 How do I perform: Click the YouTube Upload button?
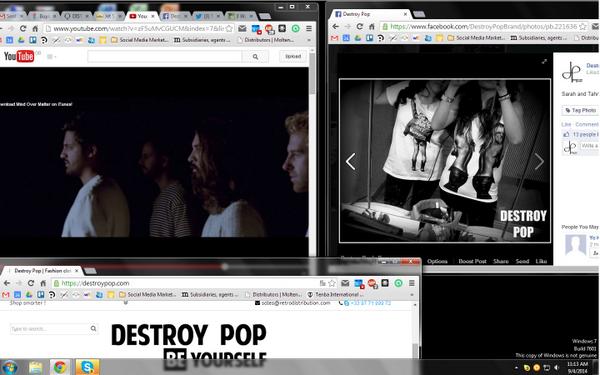(x=293, y=56)
